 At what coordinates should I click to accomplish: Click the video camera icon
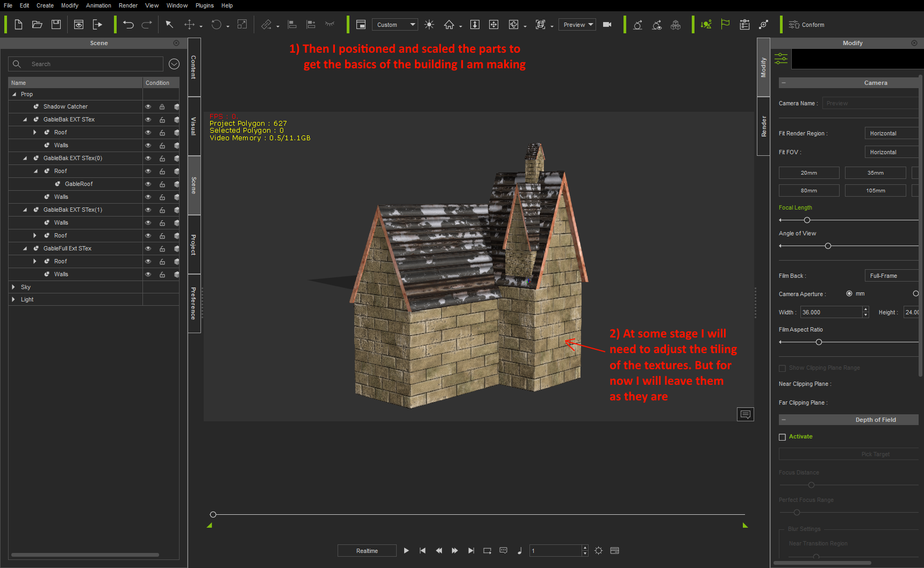click(607, 25)
